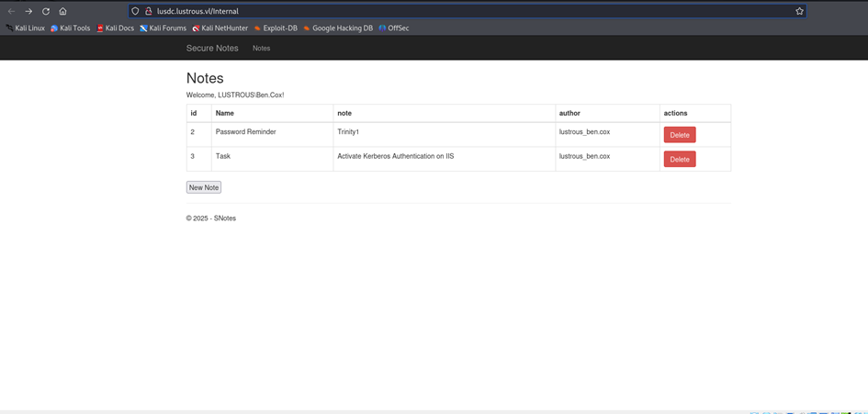Open Kali Docs bookmark
The image size is (868, 414).
116,28
